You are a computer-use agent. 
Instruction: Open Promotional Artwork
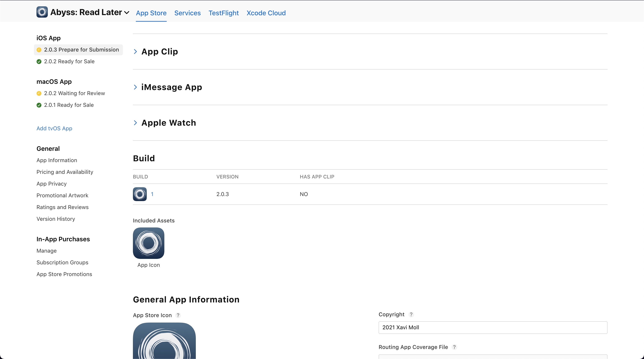[x=62, y=195]
